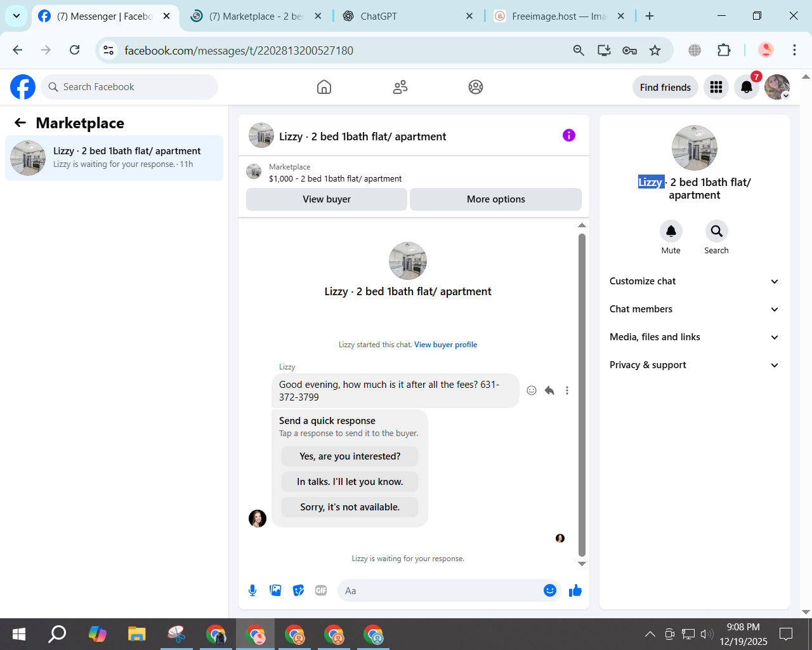This screenshot has width=812, height=650.
Task: Click the purple conversation information icon
Action: point(569,135)
